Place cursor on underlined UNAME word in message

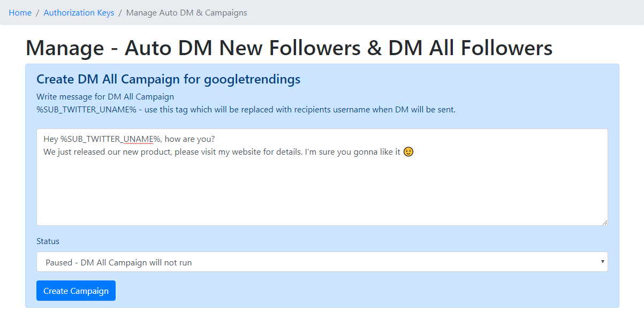[x=139, y=139]
